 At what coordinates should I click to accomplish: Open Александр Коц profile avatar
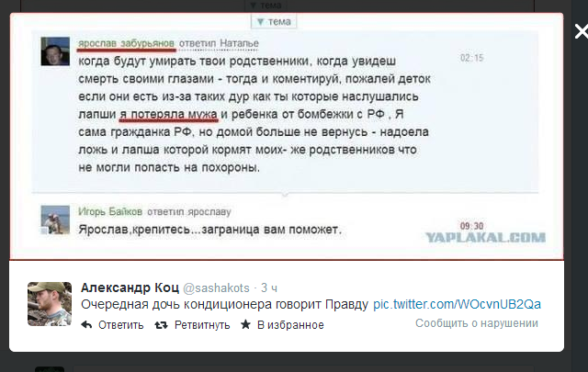click(x=50, y=304)
